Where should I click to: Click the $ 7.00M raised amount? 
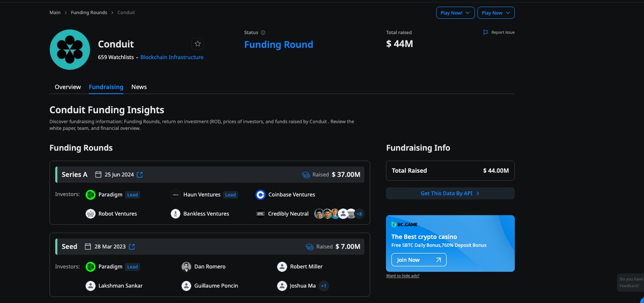point(348,247)
